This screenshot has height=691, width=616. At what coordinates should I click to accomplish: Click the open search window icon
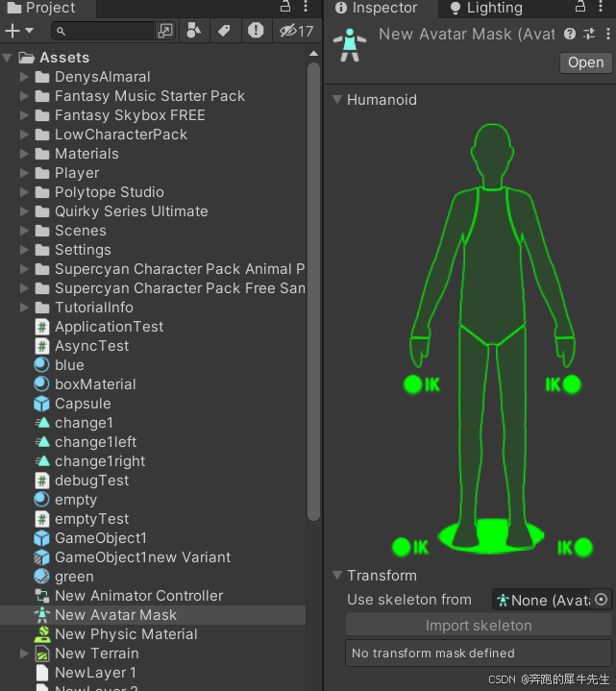[165, 31]
